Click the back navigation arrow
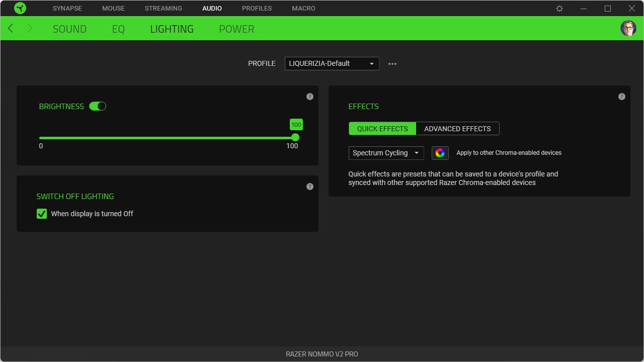The height and width of the screenshot is (362, 644). 11,29
